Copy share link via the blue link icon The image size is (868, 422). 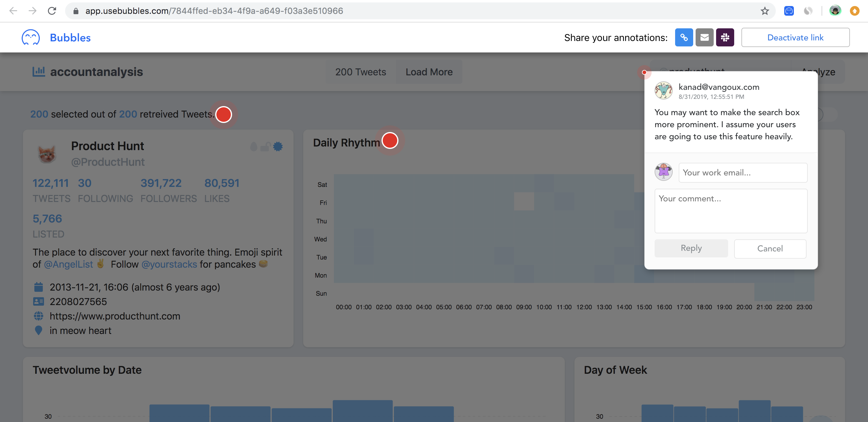pos(684,37)
